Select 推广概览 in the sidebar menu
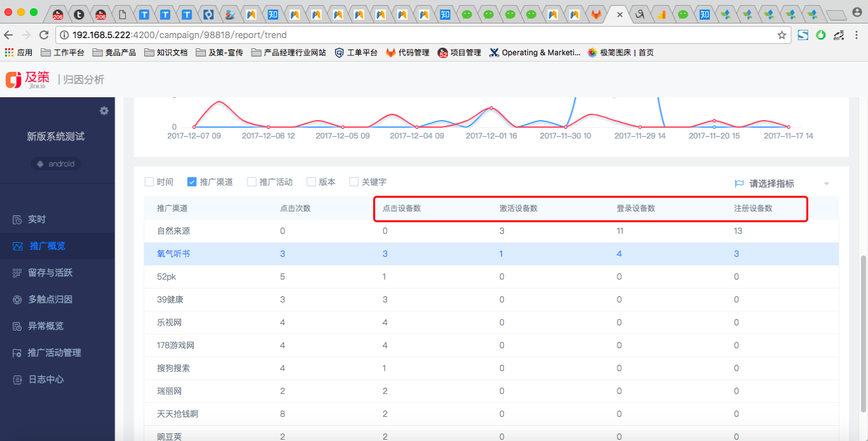Image resolution: width=868 pixels, height=441 pixels. 47,246
